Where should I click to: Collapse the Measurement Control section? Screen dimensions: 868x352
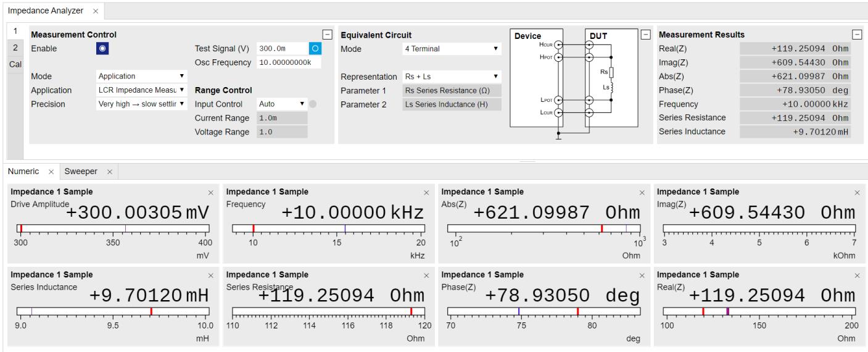[x=328, y=35]
